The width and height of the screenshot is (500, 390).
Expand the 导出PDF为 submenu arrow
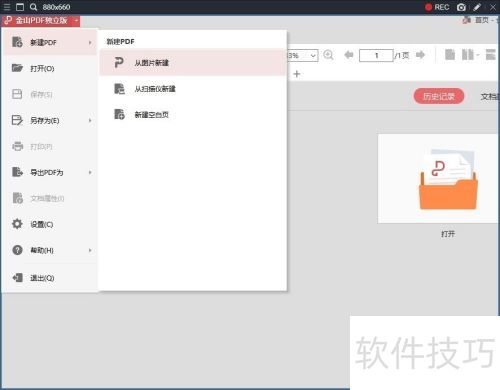tap(90, 172)
